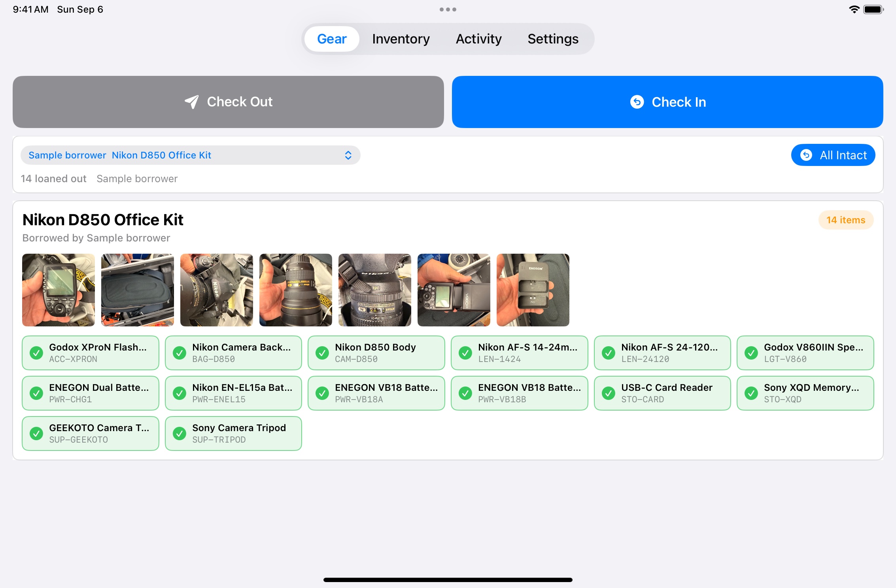Open the 14-24mm lens photo thumbnail
896x588 pixels.
click(296, 290)
